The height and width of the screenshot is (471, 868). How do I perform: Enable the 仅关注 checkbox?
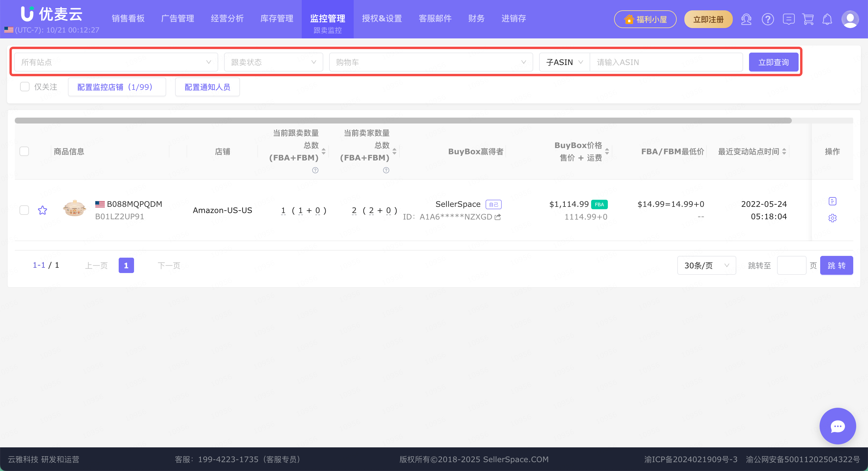25,87
